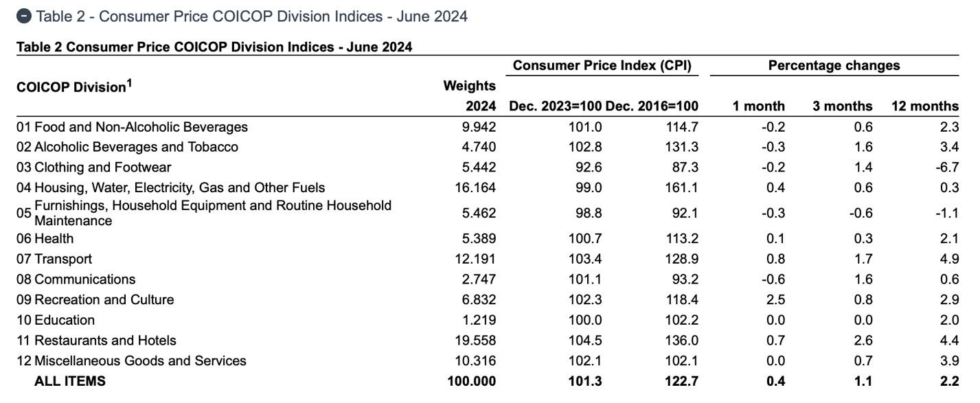Click the COICOP Division column header
Screen dimensions: 980x403
pyautogui.click(x=71, y=87)
